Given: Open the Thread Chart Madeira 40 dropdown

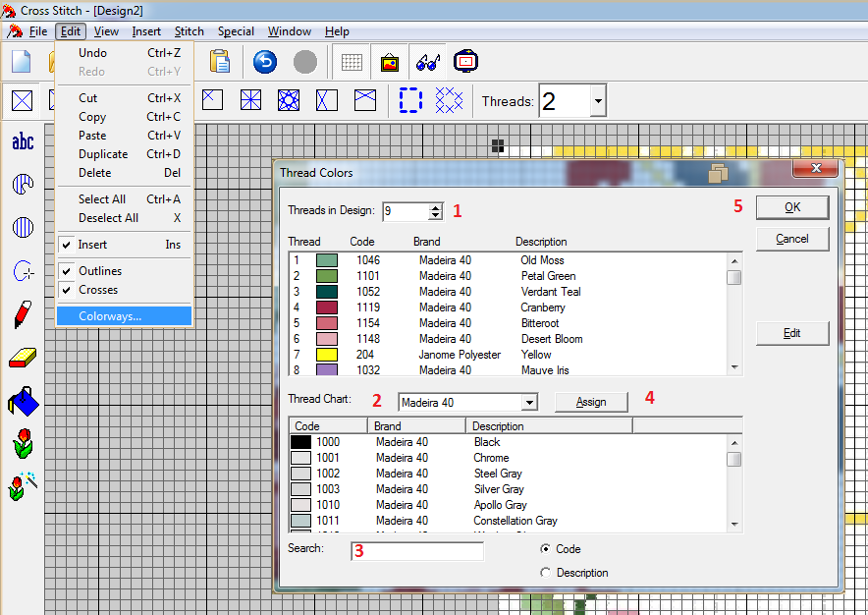Looking at the screenshot, I should pos(529,402).
